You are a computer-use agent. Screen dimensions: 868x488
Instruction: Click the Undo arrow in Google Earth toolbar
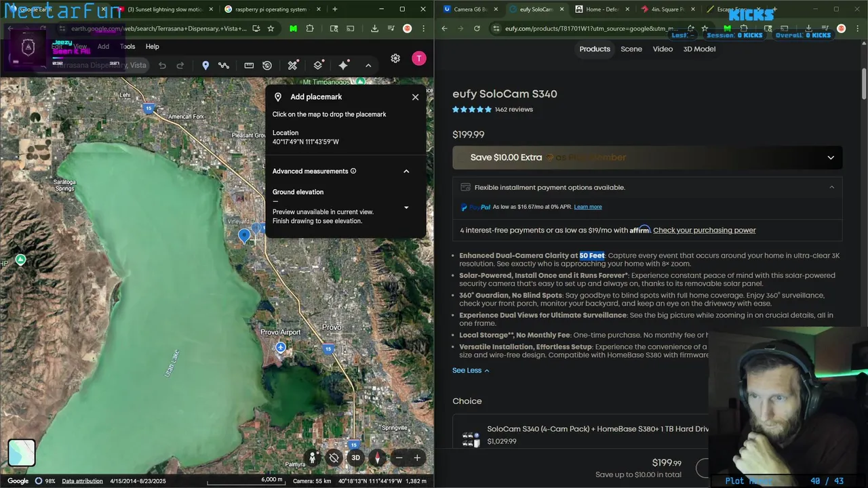162,65
